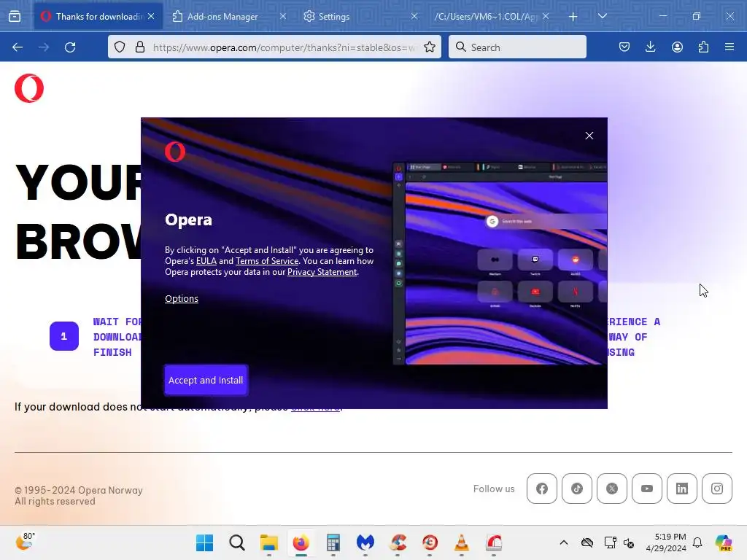747x560 pixels.
Task: Open File Explorer from the taskbar
Action: tap(268, 542)
